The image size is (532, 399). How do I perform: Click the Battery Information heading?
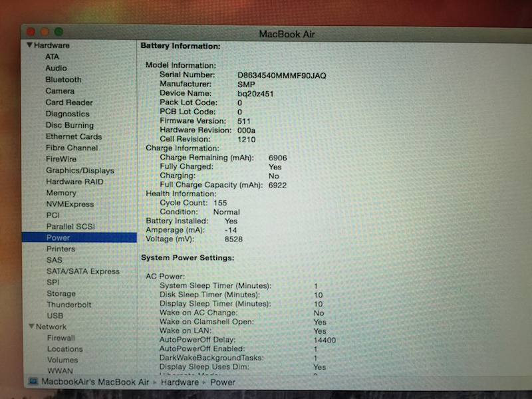180,46
